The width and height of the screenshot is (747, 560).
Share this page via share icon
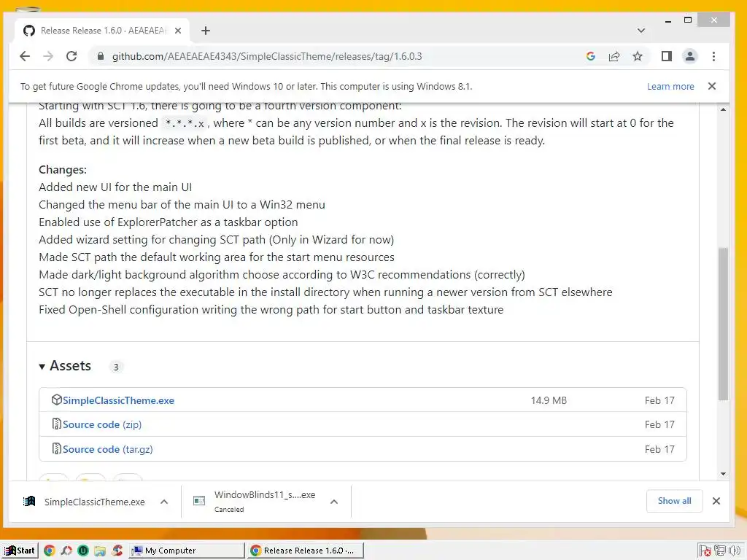click(x=614, y=56)
